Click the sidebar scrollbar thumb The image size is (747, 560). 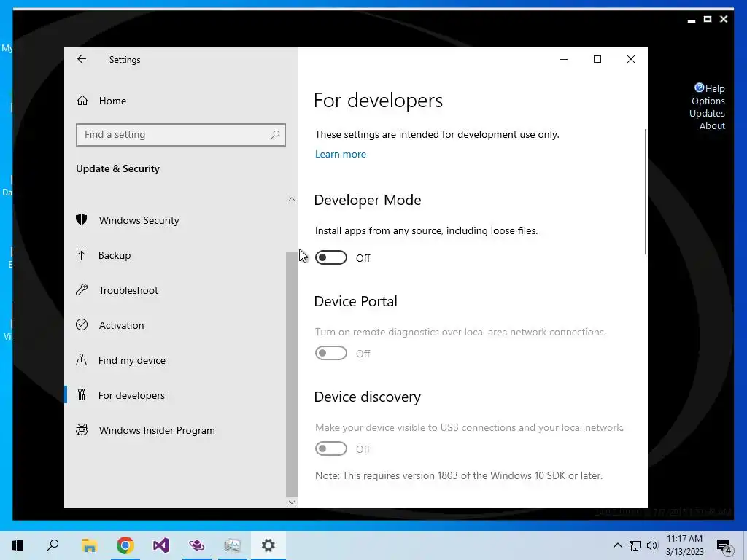(x=292, y=374)
